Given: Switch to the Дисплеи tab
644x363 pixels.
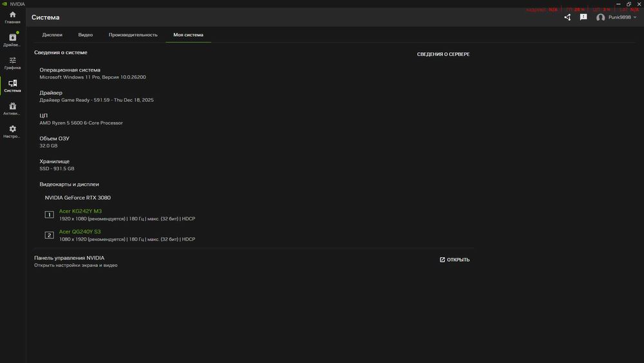Looking at the screenshot, I should pyautogui.click(x=52, y=35).
